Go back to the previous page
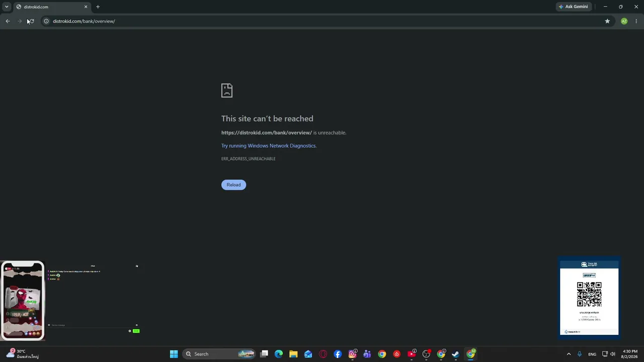The height and width of the screenshot is (362, 644). 8,21
